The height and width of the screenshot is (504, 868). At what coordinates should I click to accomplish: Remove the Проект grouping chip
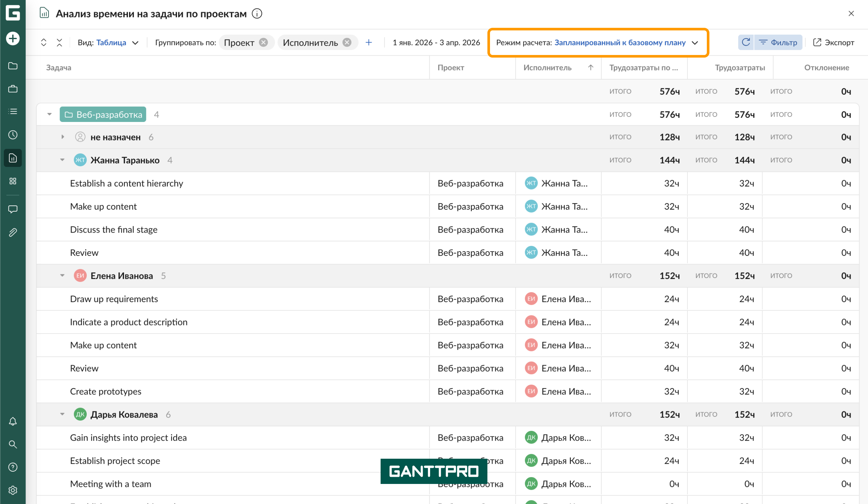tap(263, 42)
